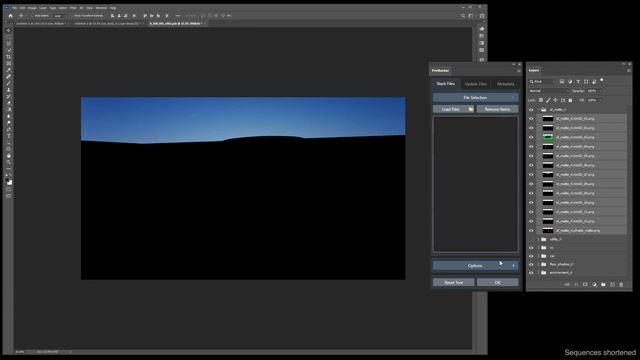This screenshot has width=640, height=360.
Task: Click the background color swatch
Action: coord(11,183)
